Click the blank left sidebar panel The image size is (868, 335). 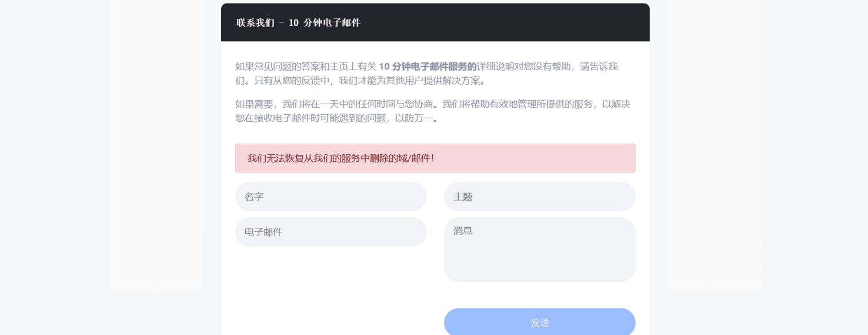tap(156, 147)
